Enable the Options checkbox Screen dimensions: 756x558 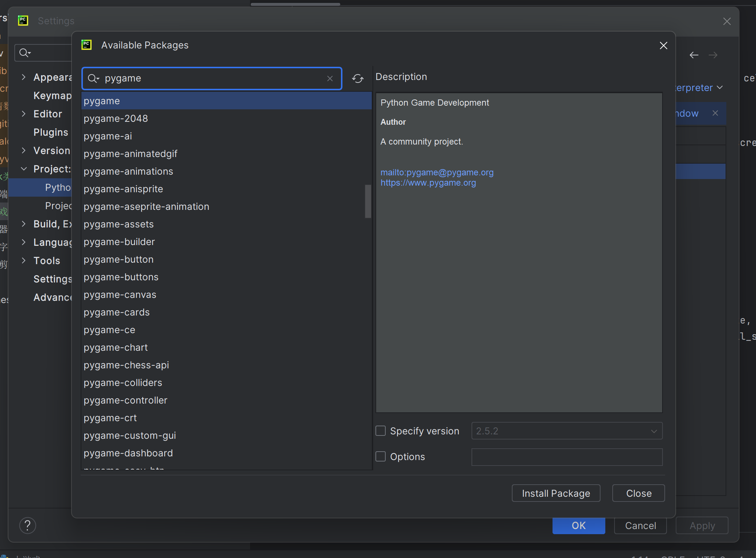click(x=381, y=456)
